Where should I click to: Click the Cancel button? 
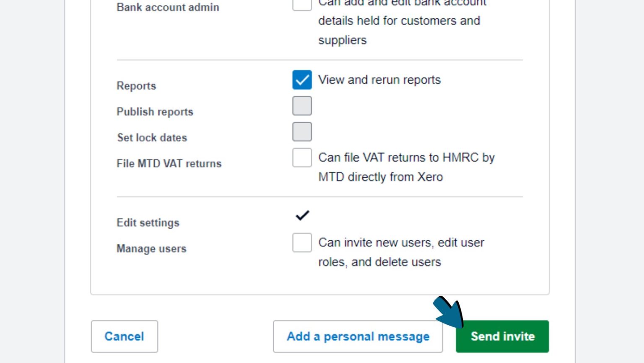click(x=124, y=336)
